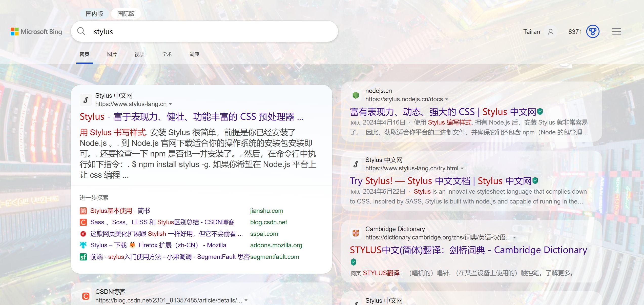This screenshot has height=305, width=644.
Task: Open 这款网页美化扩展跟 Stylish link
Action: click(167, 234)
